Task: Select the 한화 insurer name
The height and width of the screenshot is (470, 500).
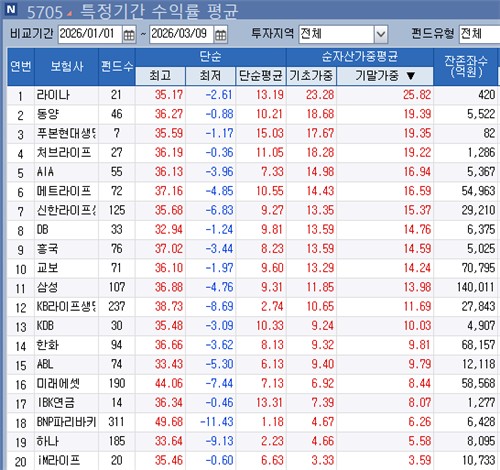Action: (47, 345)
